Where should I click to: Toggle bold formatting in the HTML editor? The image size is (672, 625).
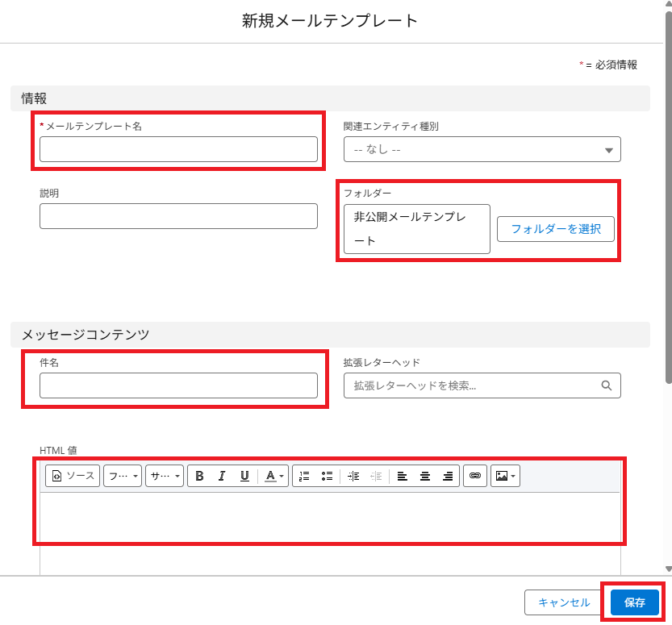tap(199, 476)
